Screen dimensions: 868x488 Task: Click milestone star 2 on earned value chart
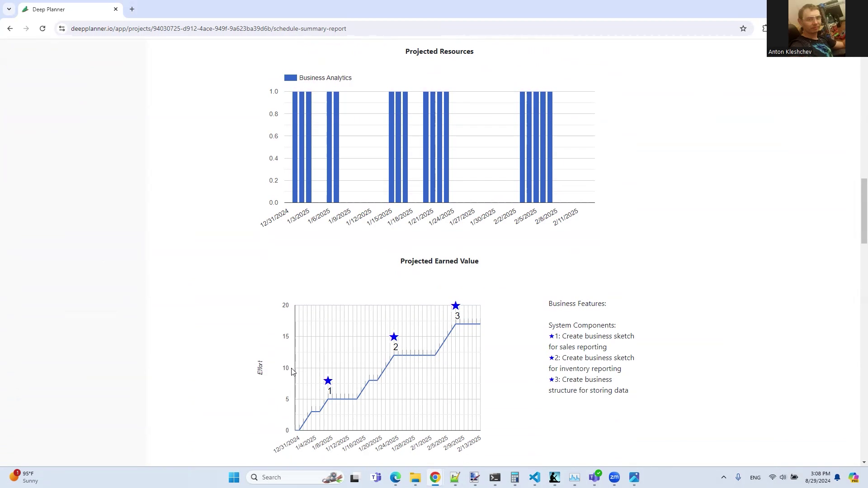pyautogui.click(x=394, y=337)
